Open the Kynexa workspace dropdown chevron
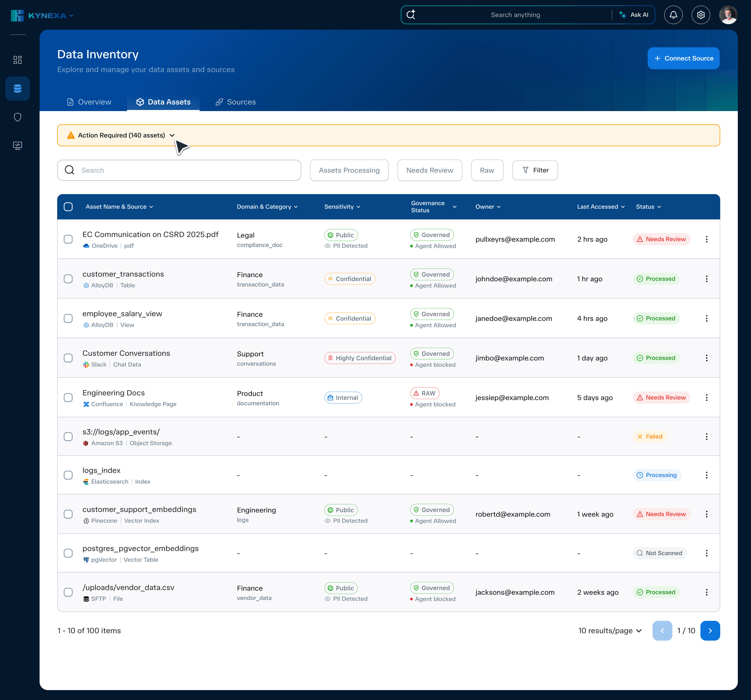 coord(71,15)
